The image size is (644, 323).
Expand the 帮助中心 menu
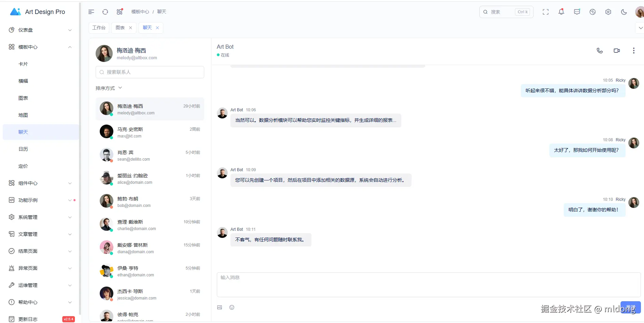[x=41, y=302]
